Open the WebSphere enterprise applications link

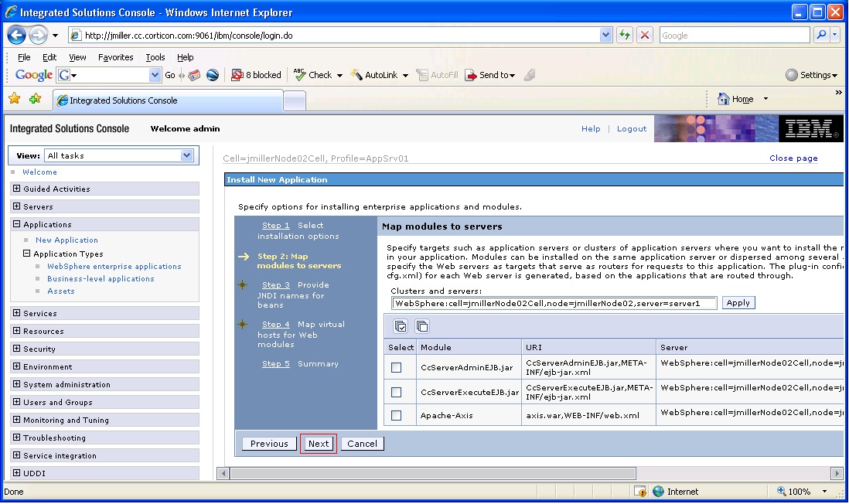(114, 267)
